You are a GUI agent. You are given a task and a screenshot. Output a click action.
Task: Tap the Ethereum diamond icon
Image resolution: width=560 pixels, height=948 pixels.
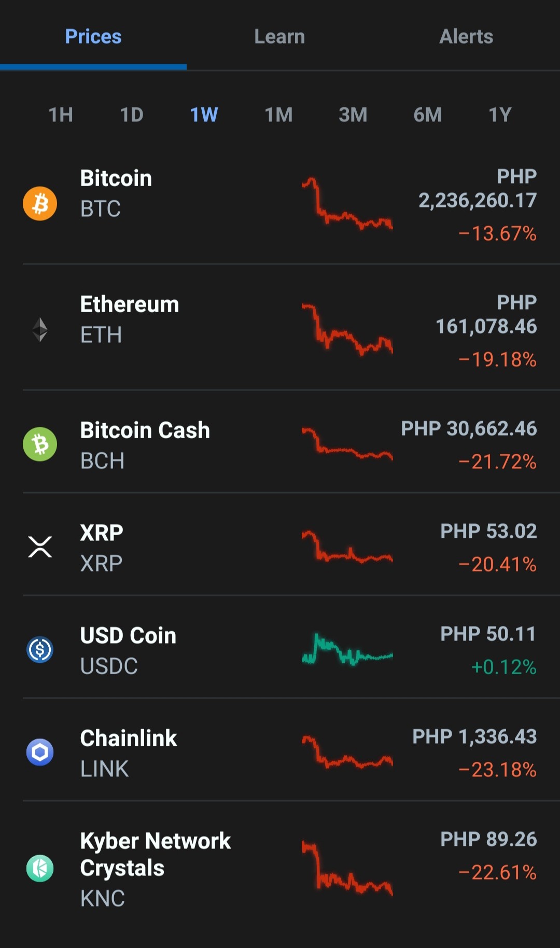[x=40, y=329]
